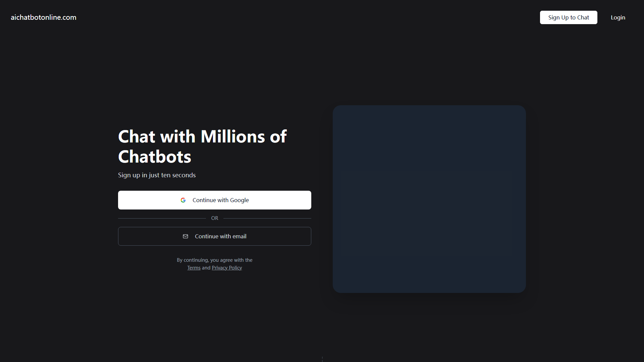This screenshot has height=362, width=644.
Task: Click the G symbol in the white button
Action: coord(183,200)
